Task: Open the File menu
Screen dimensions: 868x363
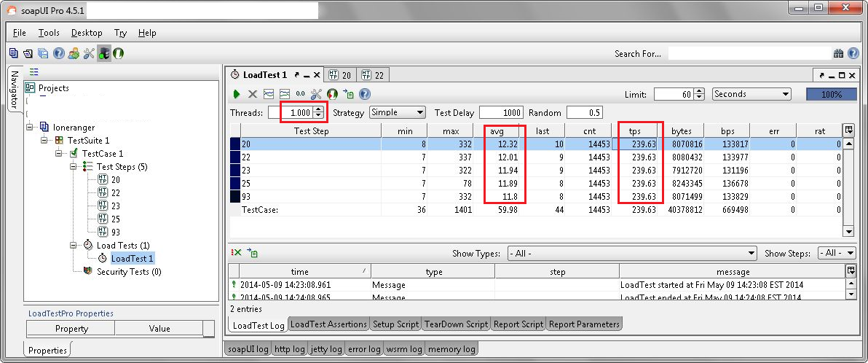Action: click(x=20, y=33)
